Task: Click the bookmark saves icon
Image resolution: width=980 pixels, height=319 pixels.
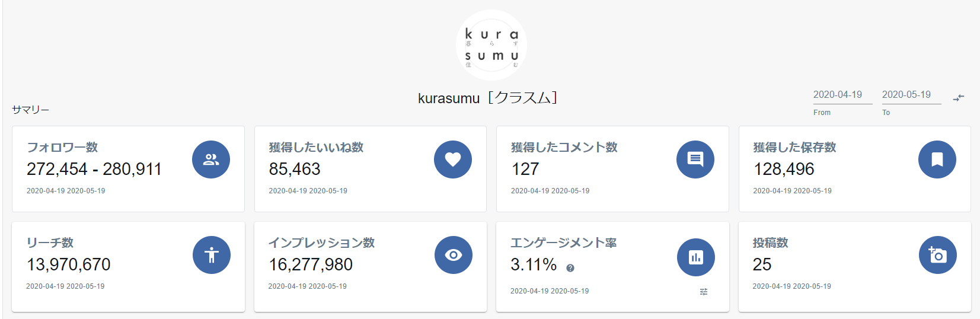Action: (x=937, y=159)
